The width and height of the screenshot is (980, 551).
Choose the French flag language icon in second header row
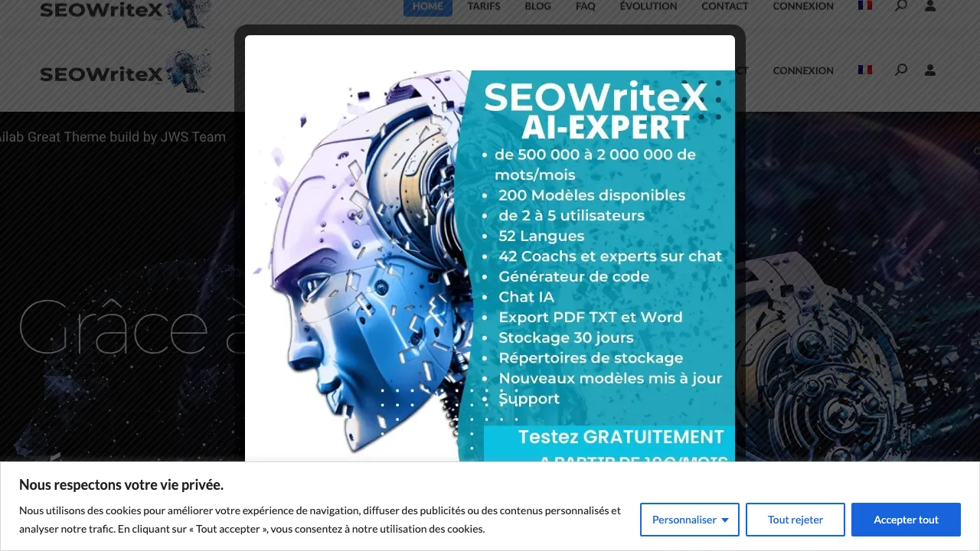pyautogui.click(x=865, y=70)
